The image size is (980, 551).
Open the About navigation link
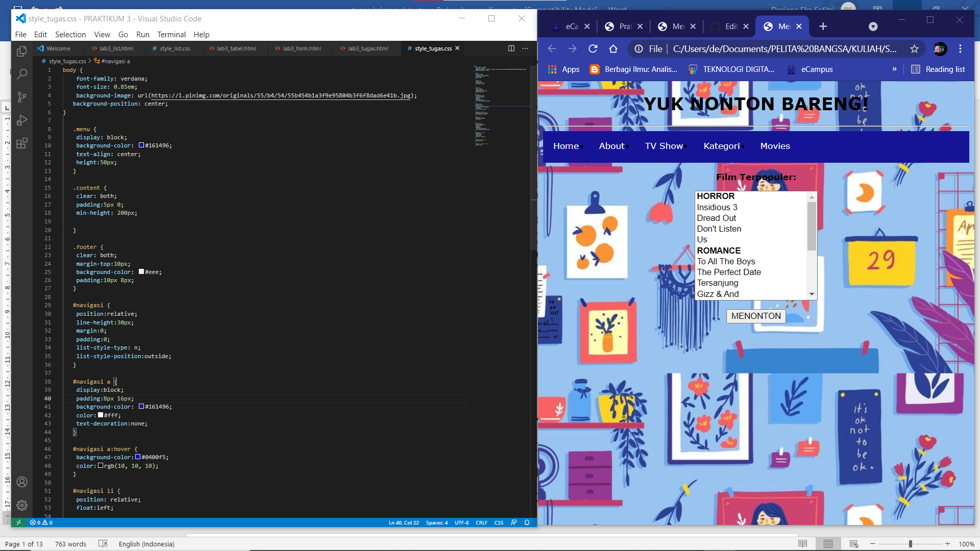click(611, 146)
